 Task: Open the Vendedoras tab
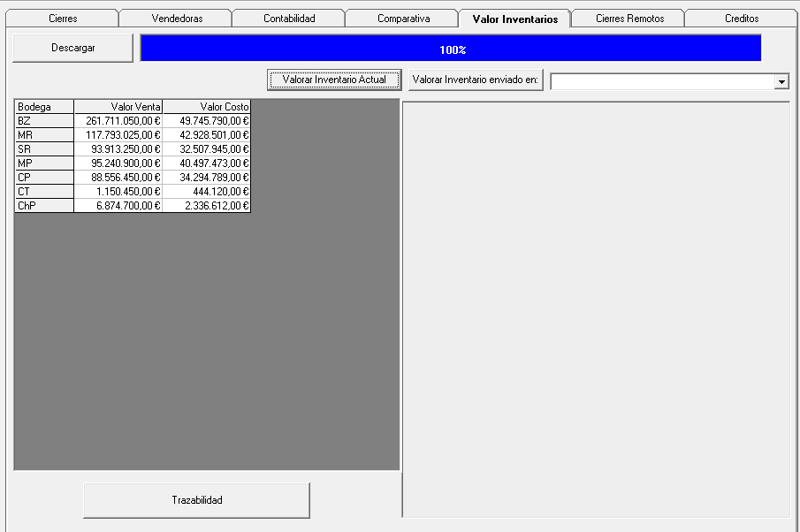coord(176,19)
